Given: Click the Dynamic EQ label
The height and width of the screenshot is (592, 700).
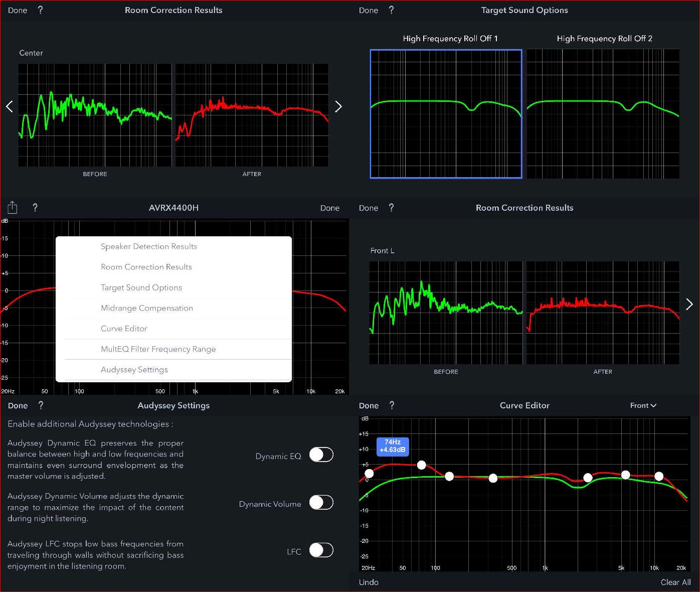Looking at the screenshot, I should (278, 456).
